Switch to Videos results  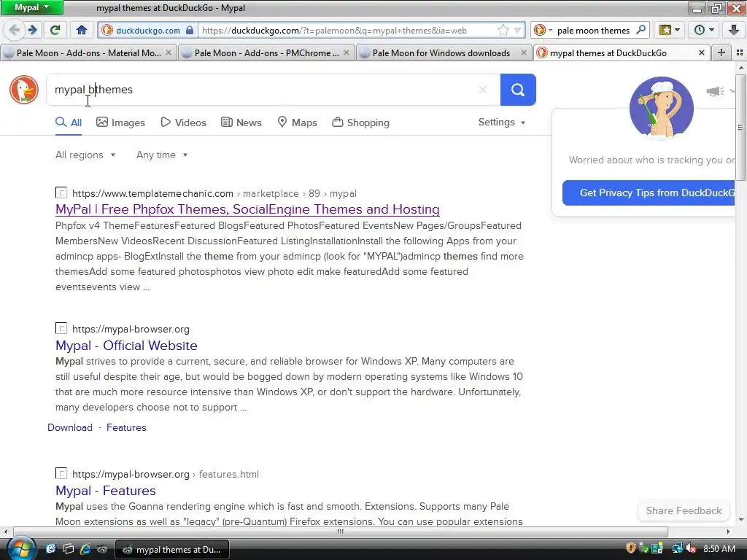[183, 122]
